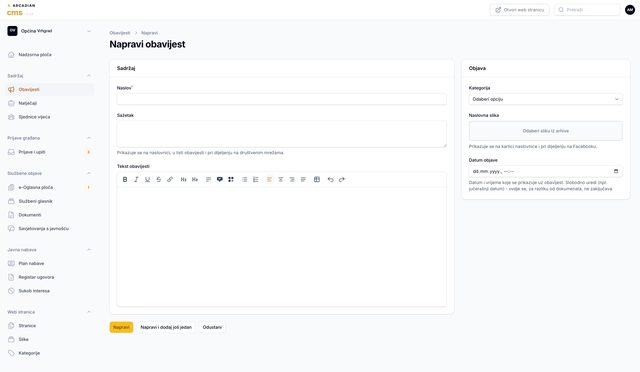This screenshot has height=372, width=640.
Task: Open Kategorije in the sidebar
Action: point(50,353)
